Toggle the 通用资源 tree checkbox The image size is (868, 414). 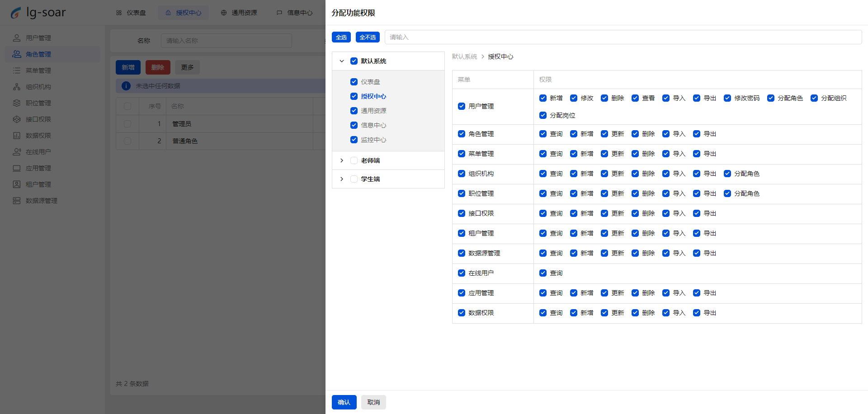[354, 111]
